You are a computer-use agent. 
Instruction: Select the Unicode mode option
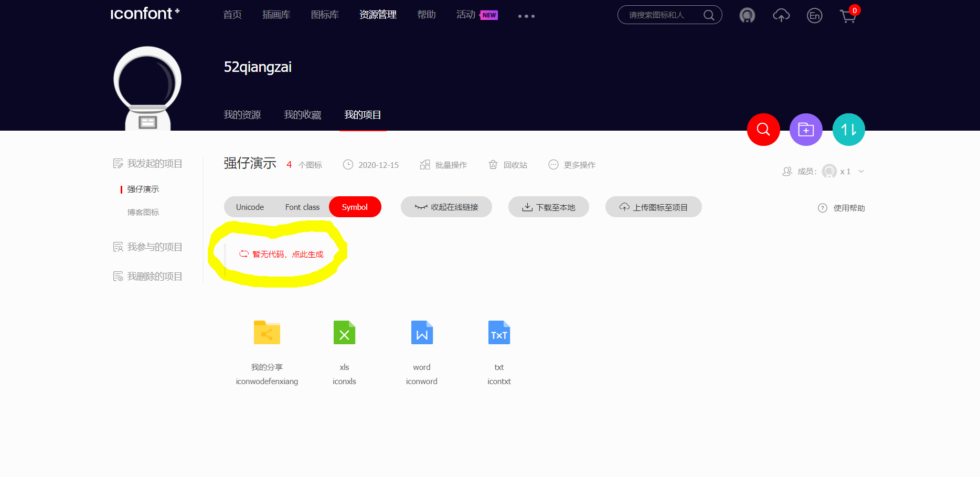point(250,207)
